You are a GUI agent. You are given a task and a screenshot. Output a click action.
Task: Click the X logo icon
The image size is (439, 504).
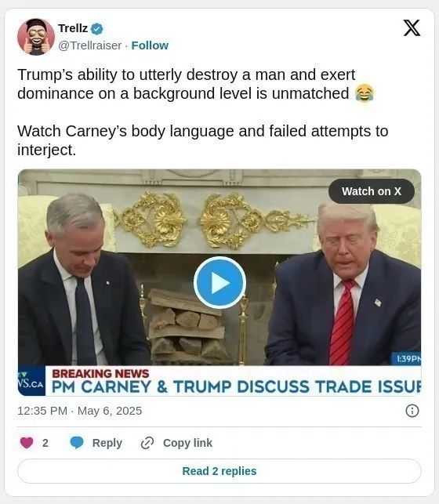point(412,28)
